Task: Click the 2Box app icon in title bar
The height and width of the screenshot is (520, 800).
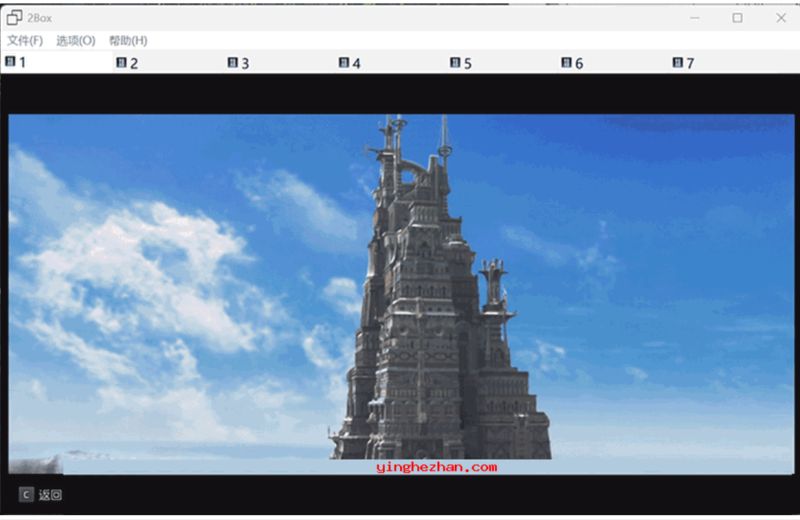Action: point(14,18)
